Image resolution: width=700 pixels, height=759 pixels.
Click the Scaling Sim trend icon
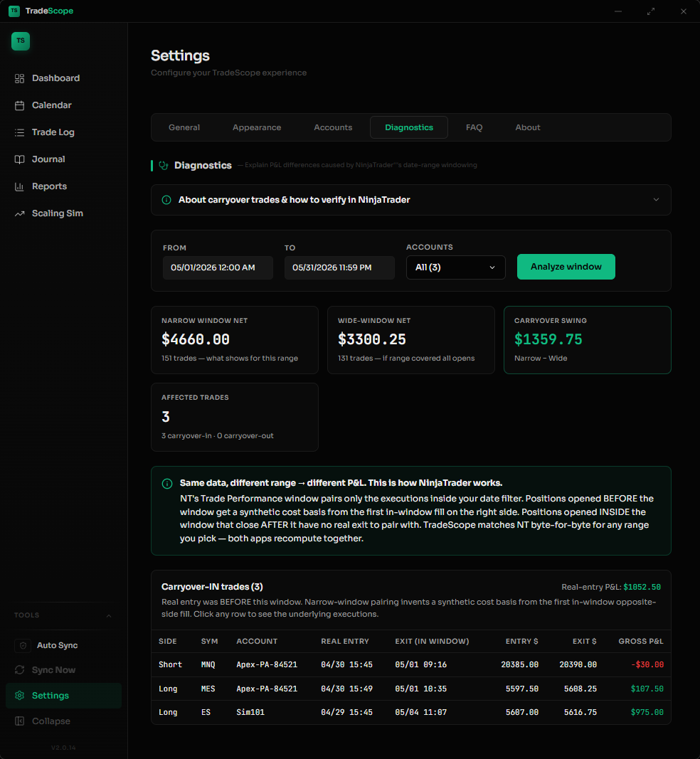(19, 213)
